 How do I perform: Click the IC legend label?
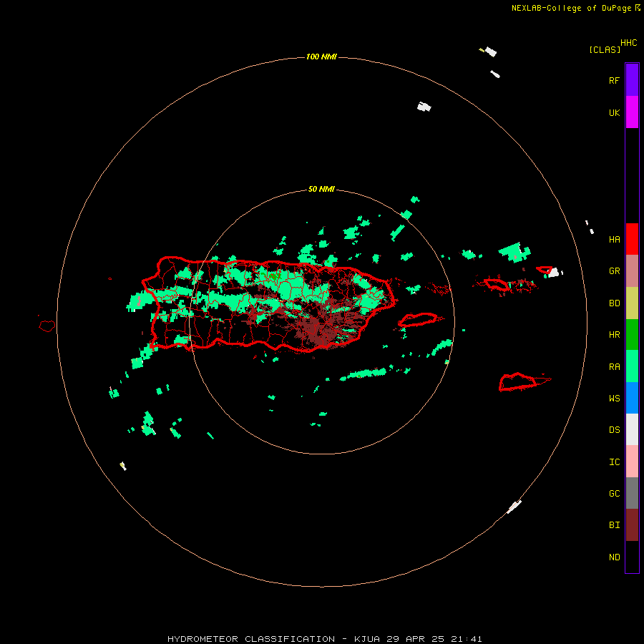tap(614, 462)
